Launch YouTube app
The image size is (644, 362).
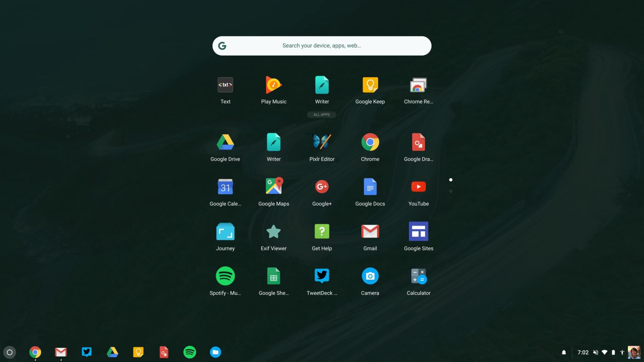click(419, 187)
